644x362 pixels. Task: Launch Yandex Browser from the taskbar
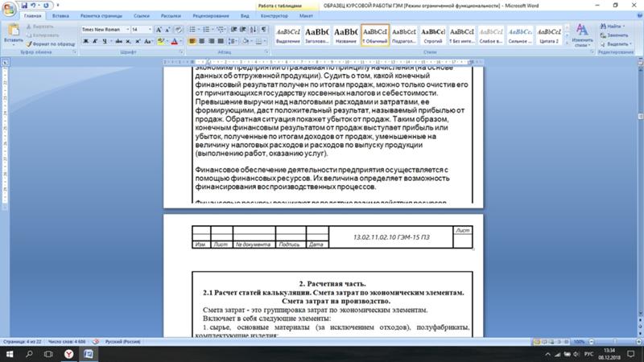(x=68, y=354)
